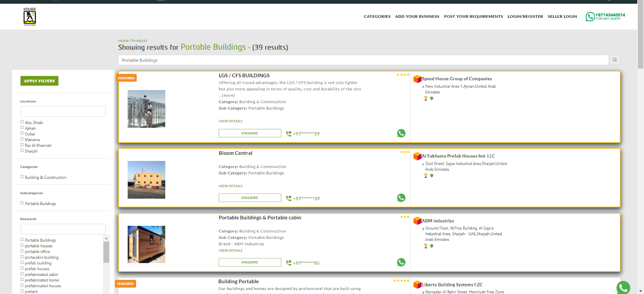Tick the Abu Dhabi location checkbox
Image resolution: width=644 pixels, height=294 pixels.
22,122
